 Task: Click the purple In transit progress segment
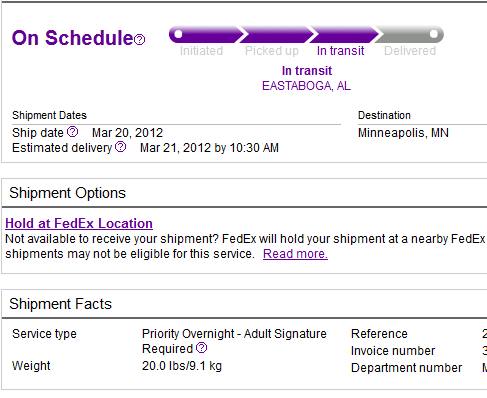[x=345, y=34]
